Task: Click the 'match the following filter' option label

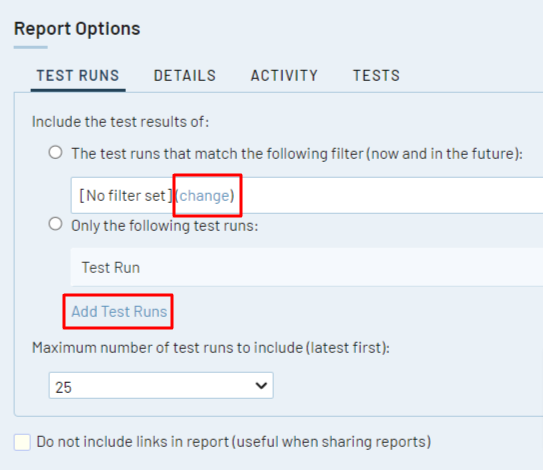Action: tap(297, 154)
